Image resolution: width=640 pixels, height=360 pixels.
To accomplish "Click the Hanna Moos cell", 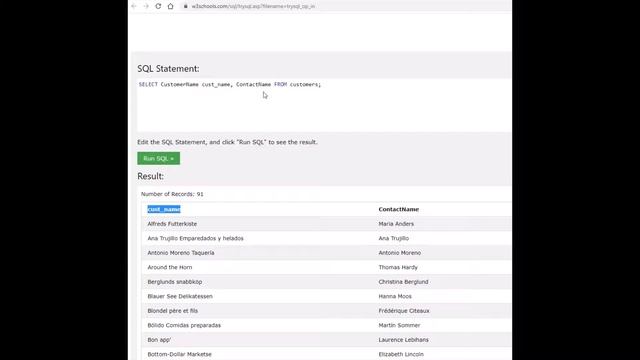I will (x=395, y=296).
